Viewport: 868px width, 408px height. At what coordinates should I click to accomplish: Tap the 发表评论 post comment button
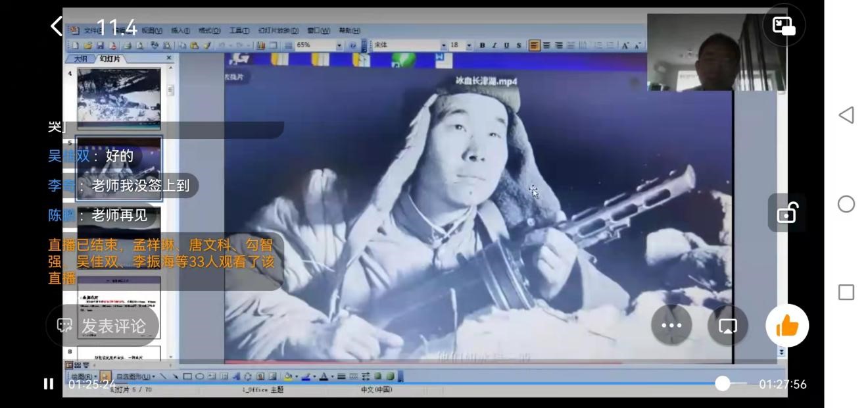(103, 326)
